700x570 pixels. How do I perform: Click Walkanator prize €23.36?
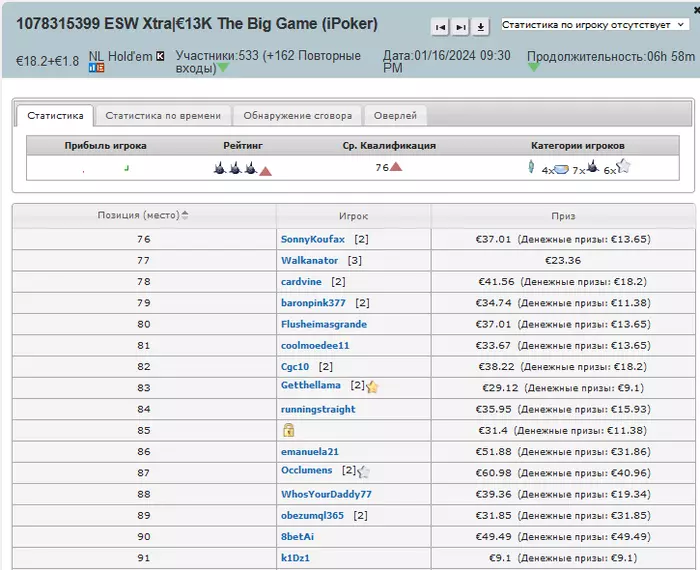click(562, 261)
